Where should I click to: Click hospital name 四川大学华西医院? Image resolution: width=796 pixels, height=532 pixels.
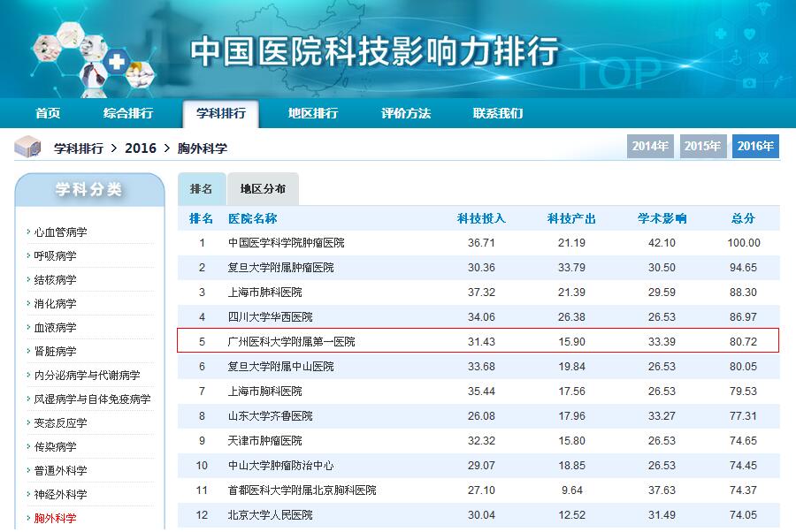[270, 317]
